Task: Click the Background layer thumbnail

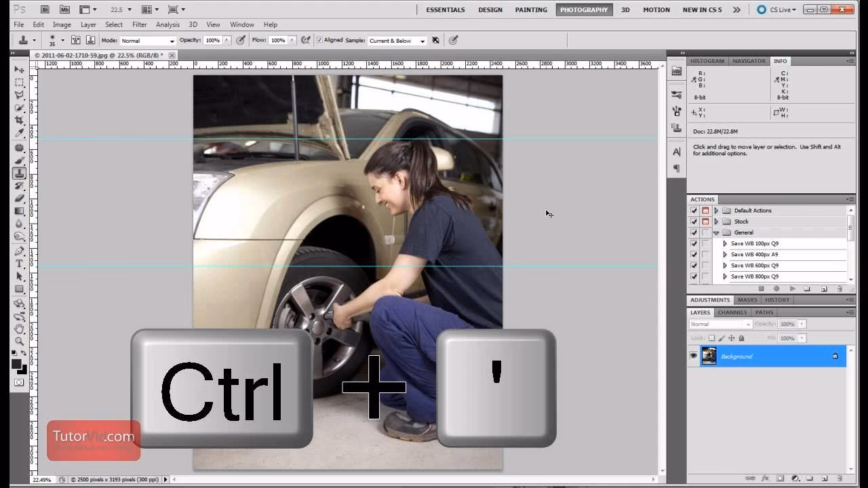Action: (709, 356)
